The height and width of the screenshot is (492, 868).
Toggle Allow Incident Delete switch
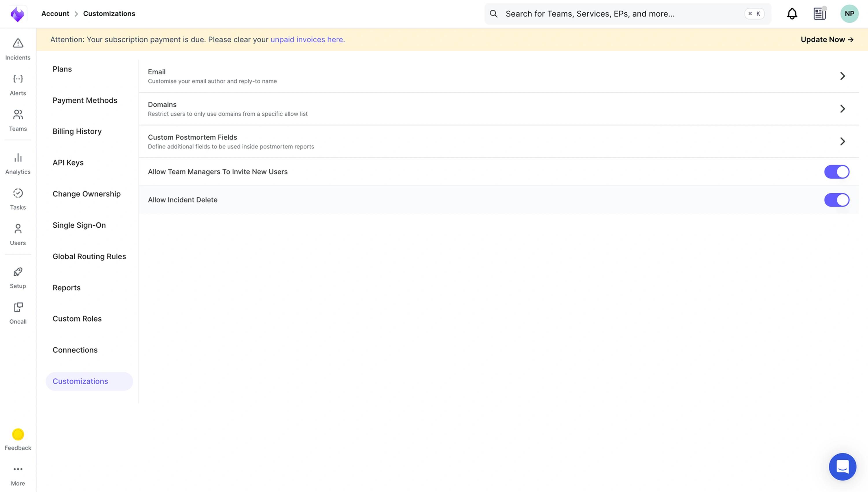click(836, 200)
